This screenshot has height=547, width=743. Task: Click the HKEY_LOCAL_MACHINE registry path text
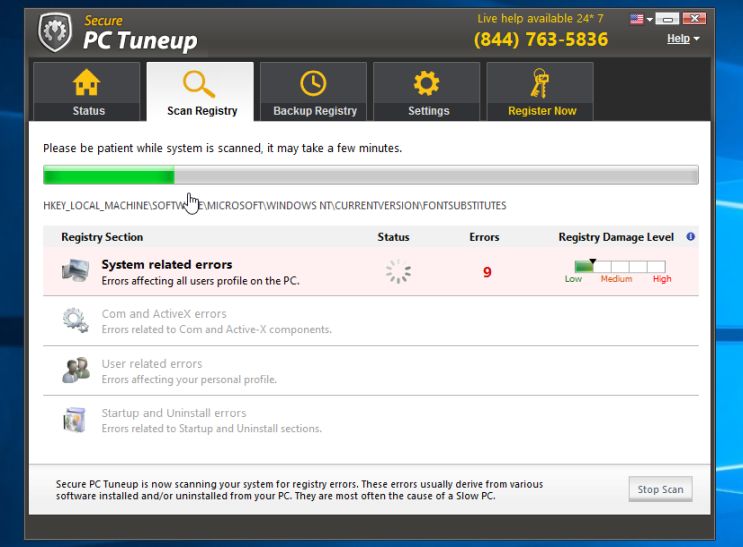click(x=275, y=206)
